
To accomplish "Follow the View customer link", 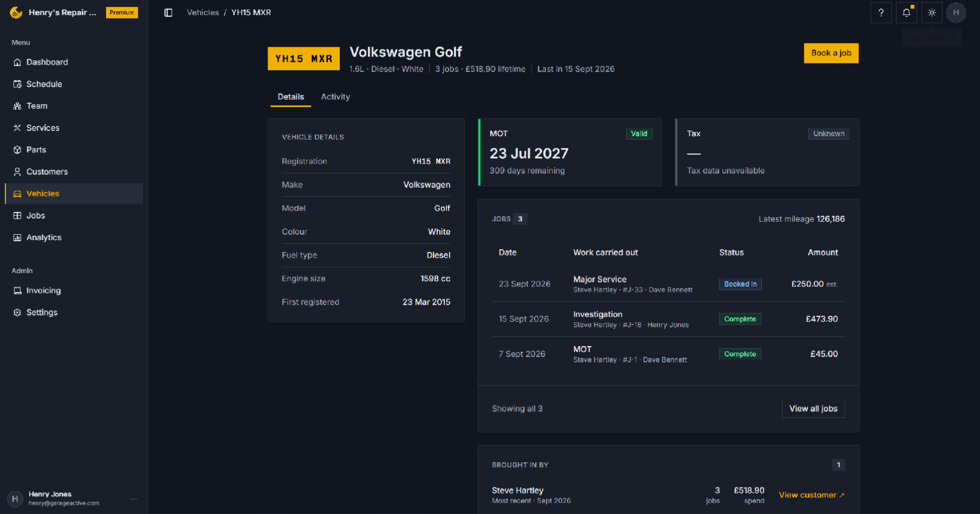I will [x=811, y=495].
